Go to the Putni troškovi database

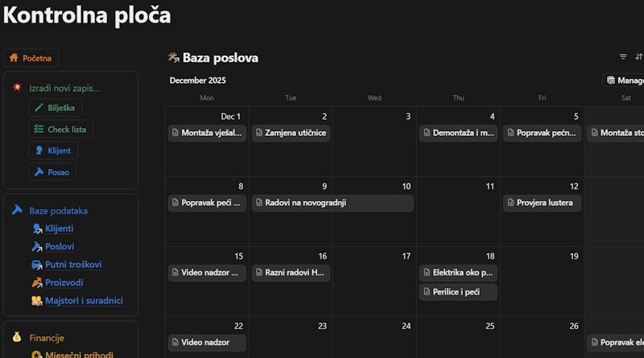click(x=72, y=265)
